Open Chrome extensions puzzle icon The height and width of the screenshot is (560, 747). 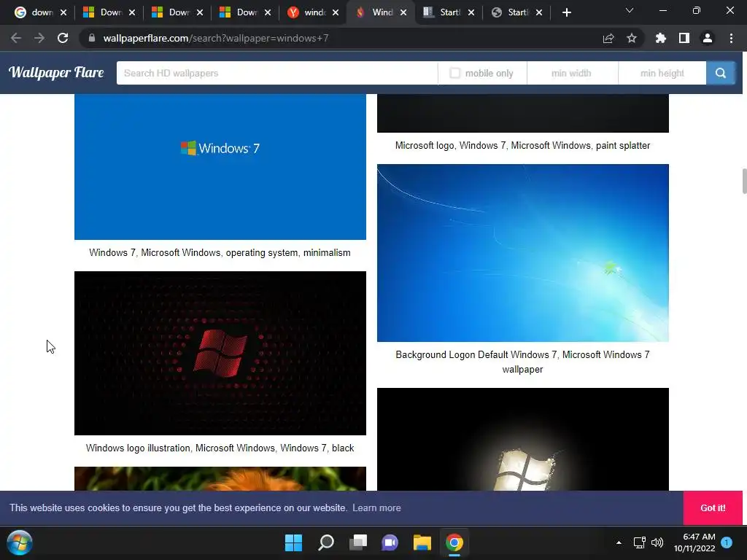click(660, 38)
